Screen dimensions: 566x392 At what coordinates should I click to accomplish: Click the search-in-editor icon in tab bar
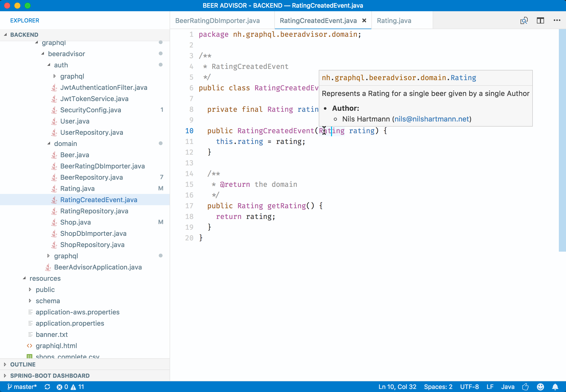[x=524, y=20]
